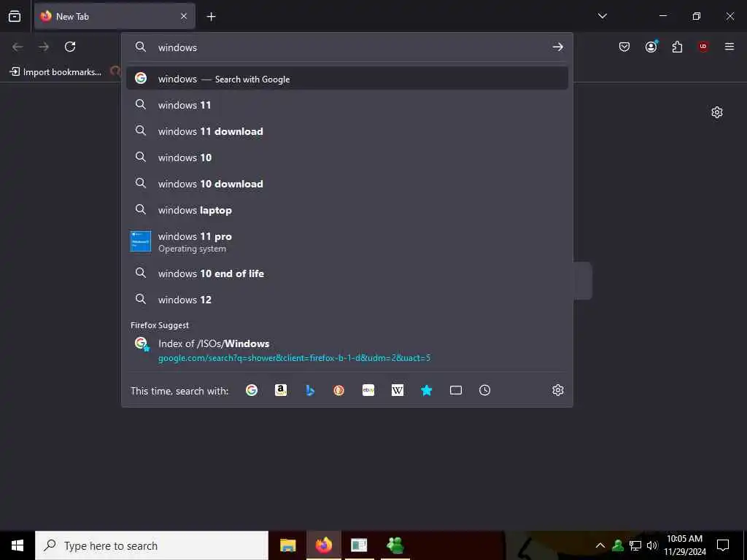747x560 pixels.
Task: Search this time with Wikipedia
Action: [x=398, y=391]
